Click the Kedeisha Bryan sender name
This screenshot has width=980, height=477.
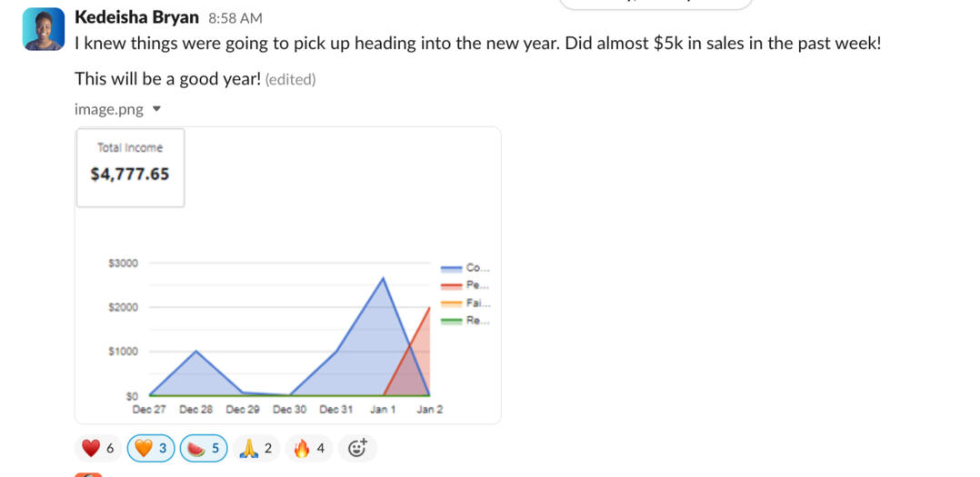click(135, 16)
